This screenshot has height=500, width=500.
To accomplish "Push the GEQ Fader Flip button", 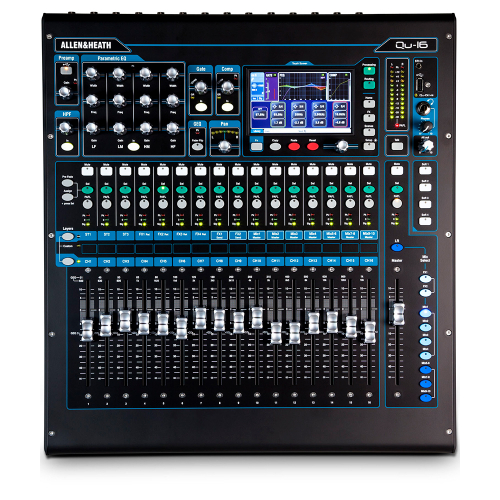I will coord(197,146).
